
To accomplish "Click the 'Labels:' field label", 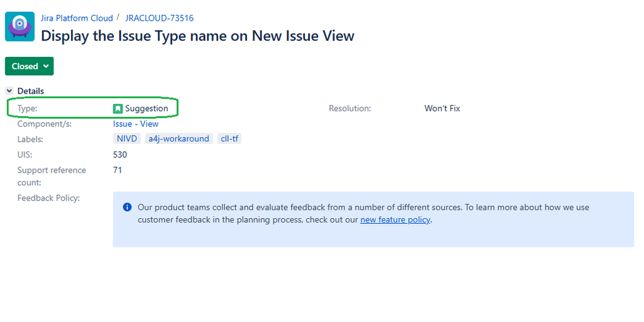I will click(30, 139).
